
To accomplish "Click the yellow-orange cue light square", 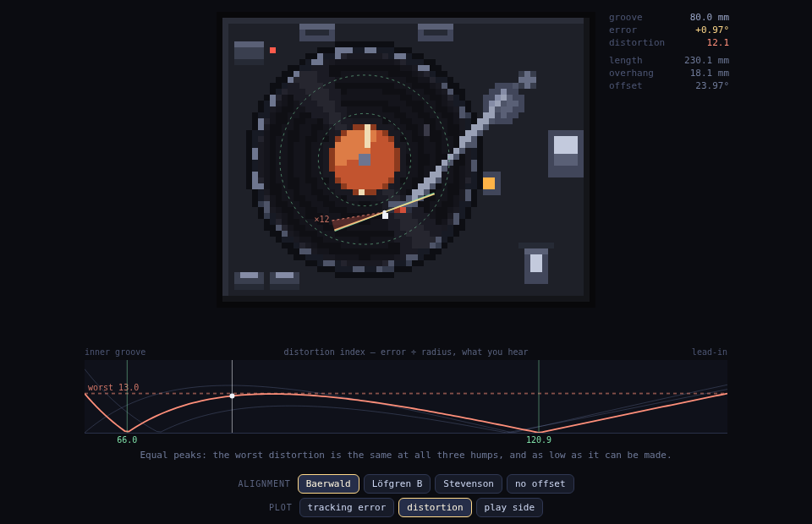I will (x=489, y=183).
